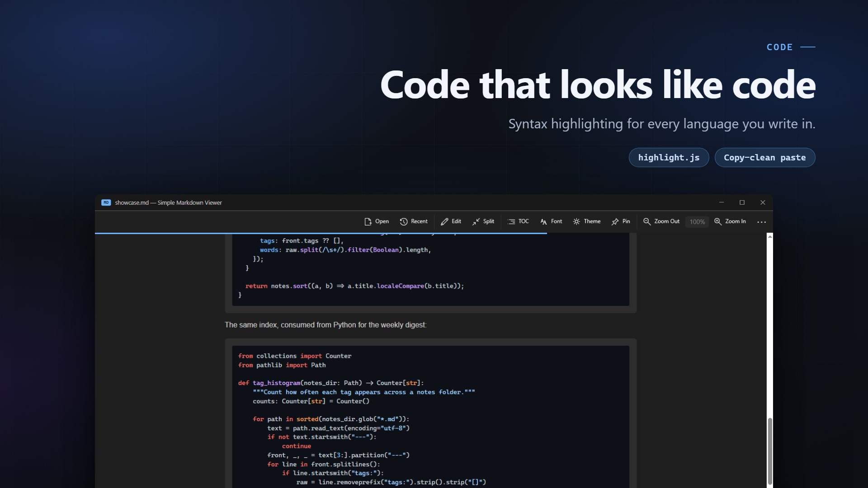Switch Theme using the sun icon
This screenshot has height=488, width=868.
coord(576,221)
